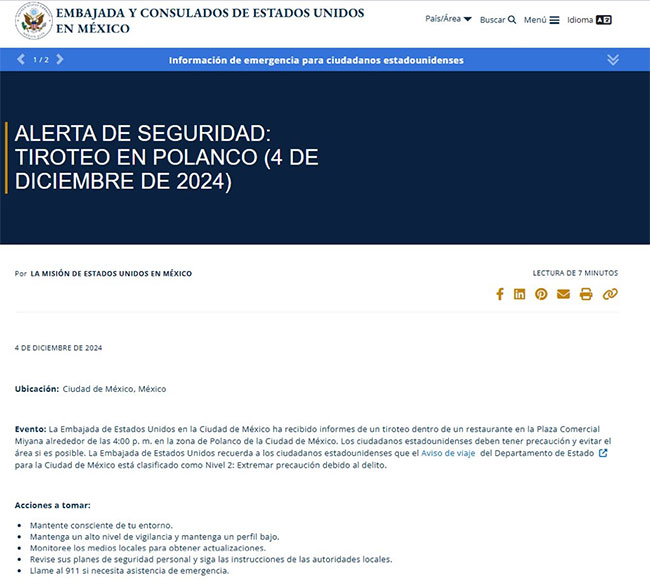This screenshot has width=650, height=583.
Task: Follow the Aviso de viaje link
Action: coord(447,453)
